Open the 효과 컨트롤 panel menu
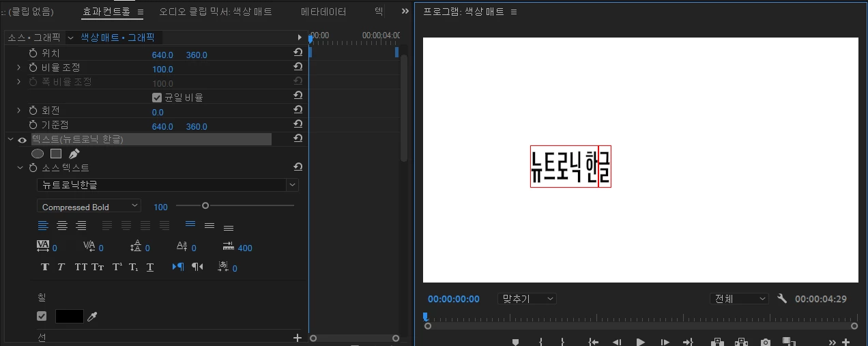The image size is (868, 346). pyautogui.click(x=140, y=12)
